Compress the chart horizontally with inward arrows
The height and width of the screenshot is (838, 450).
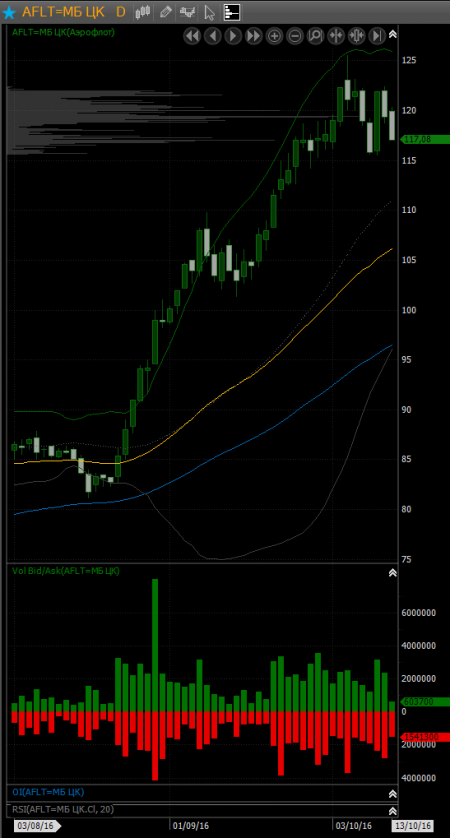(336, 36)
